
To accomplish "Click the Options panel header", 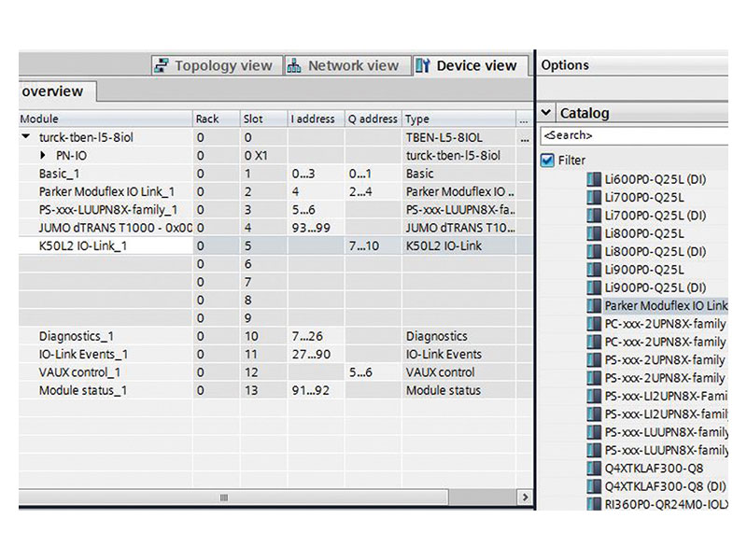I will (x=633, y=65).
